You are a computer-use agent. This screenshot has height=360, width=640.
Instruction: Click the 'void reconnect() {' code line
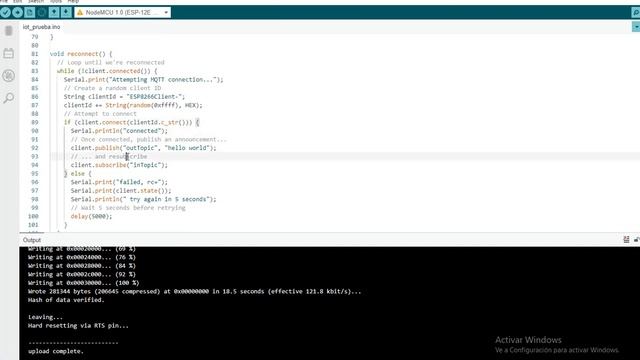point(81,54)
